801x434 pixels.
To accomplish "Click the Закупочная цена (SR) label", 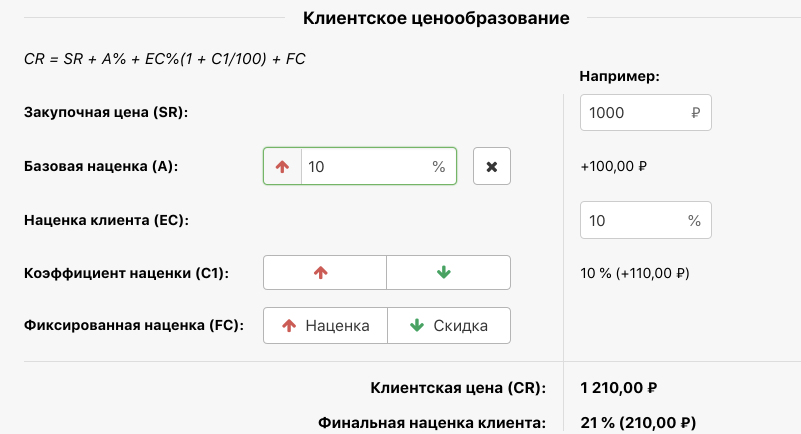I will pyautogui.click(x=106, y=112).
